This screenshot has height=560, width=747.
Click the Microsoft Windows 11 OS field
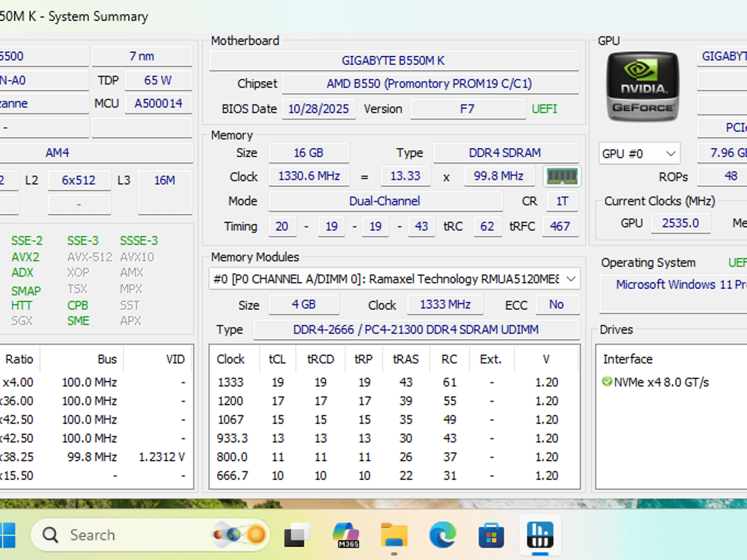673,294
